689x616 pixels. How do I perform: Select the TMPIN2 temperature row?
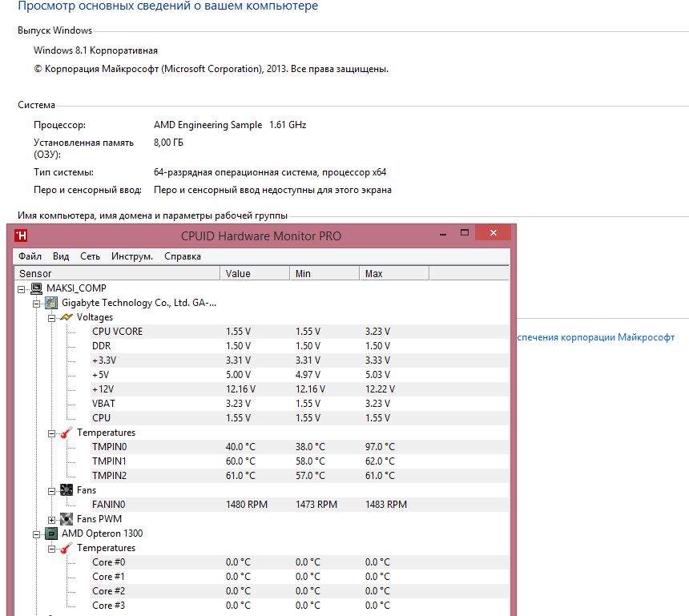pos(300,475)
